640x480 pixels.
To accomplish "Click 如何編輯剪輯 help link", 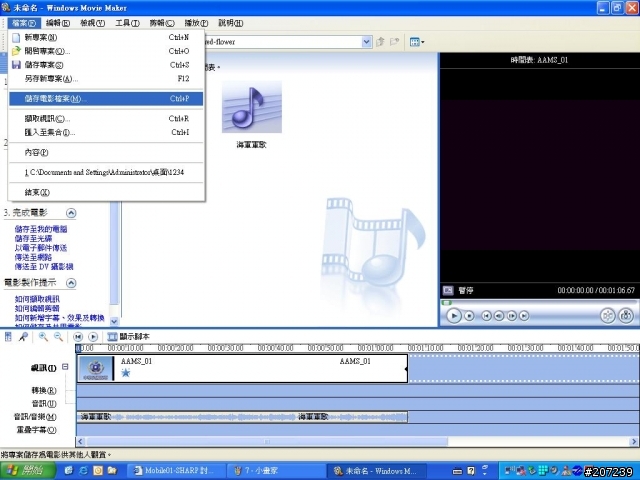I will point(37,309).
